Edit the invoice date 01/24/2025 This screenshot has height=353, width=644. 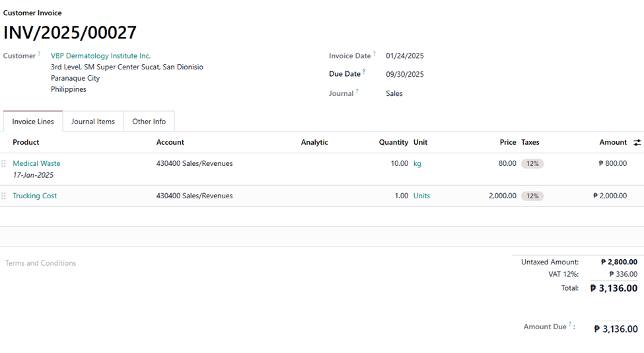pyautogui.click(x=405, y=56)
